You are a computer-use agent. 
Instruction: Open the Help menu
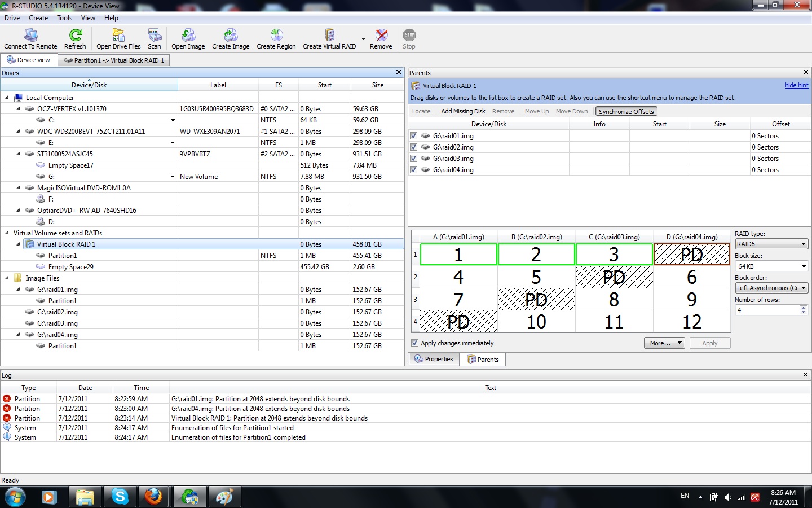click(x=111, y=18)
